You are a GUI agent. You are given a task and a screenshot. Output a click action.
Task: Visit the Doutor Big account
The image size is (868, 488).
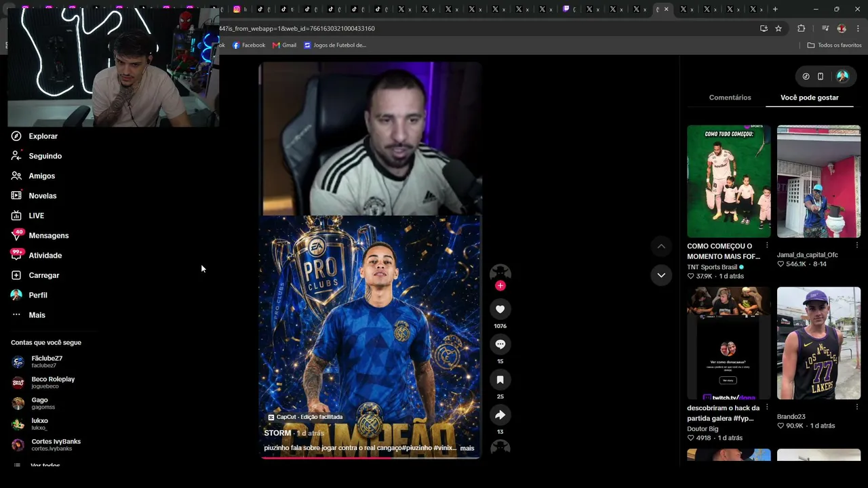point(703,429)
